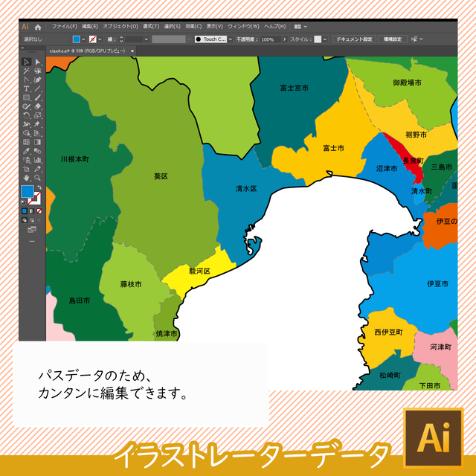Open the 書式(T) menu
This screenshot has height=476, width=476.
point(151,27)
